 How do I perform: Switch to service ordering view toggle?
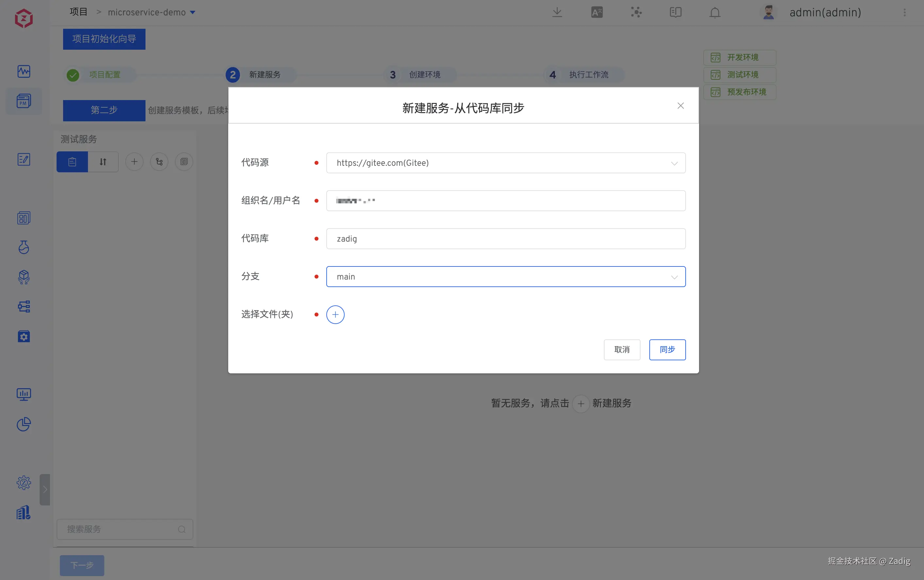pyautogui.click(x=103, y=162)
